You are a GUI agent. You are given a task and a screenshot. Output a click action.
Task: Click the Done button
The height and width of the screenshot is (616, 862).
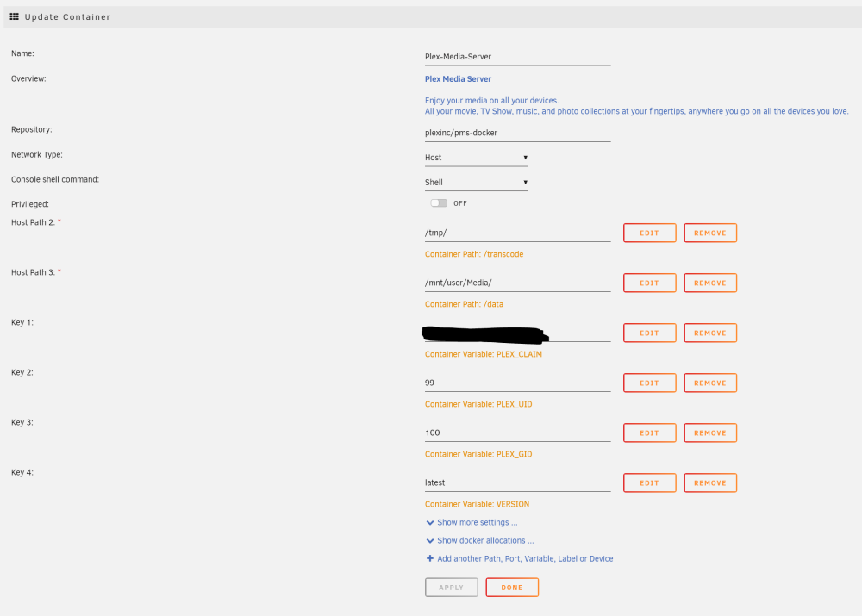[512, 588]
